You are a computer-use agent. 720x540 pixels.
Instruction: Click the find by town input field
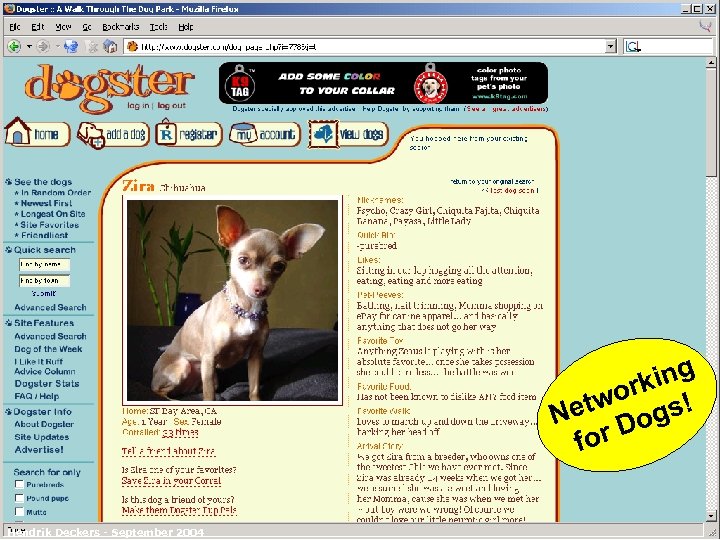(x=45, y=281)
